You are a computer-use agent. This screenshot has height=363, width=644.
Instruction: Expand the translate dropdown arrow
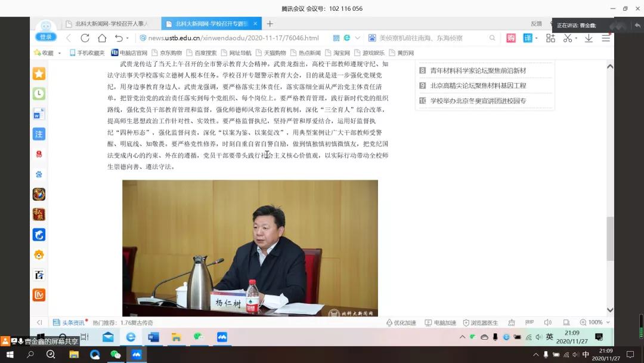[537, 38]
